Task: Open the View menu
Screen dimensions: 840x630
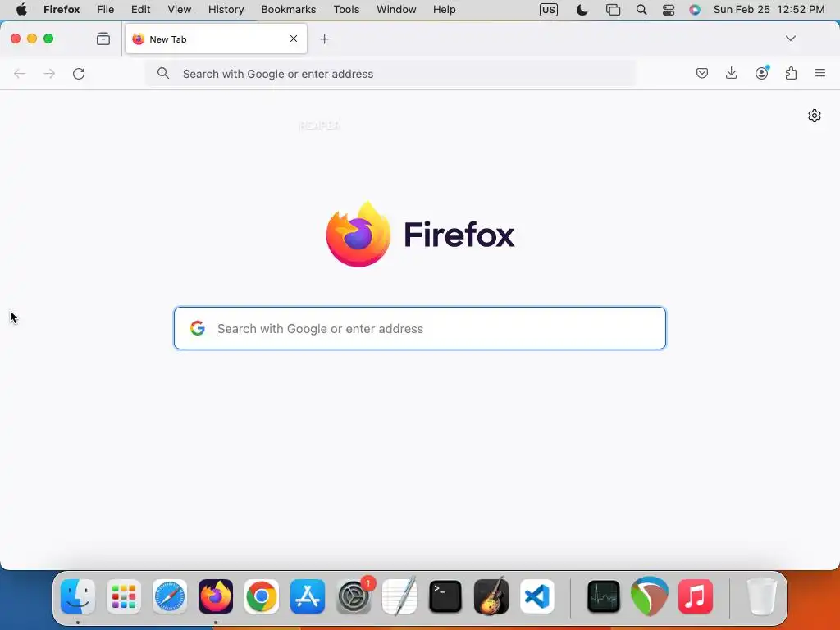Action: coord(180,10)
